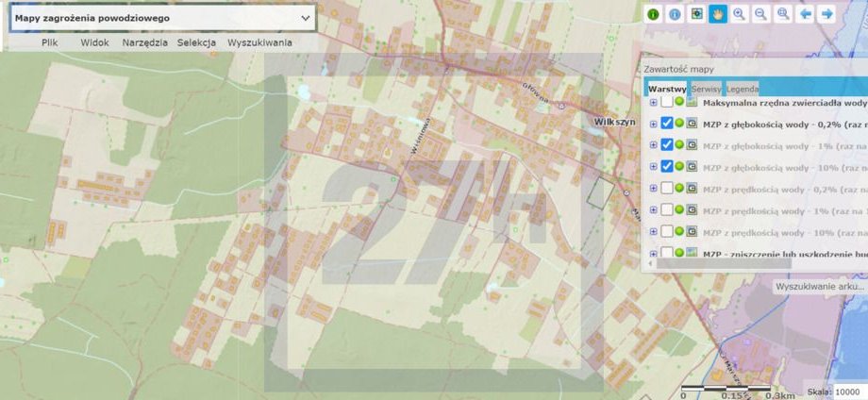
Task: Click the green info icon in toolbar
Action: (653, 14)
